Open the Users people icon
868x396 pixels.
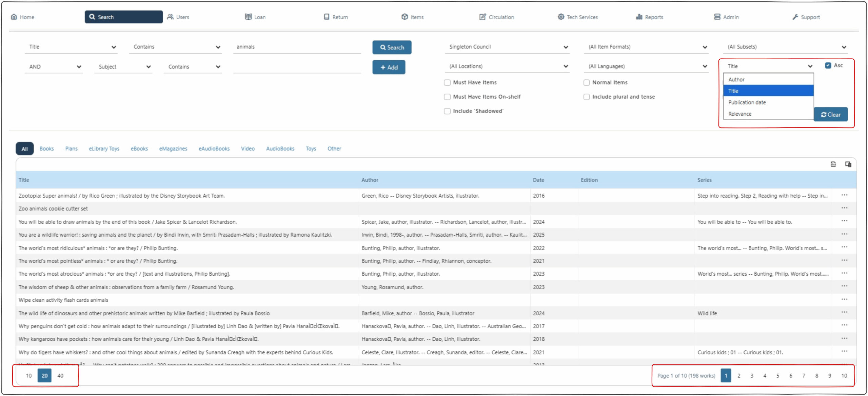[170, 17]
